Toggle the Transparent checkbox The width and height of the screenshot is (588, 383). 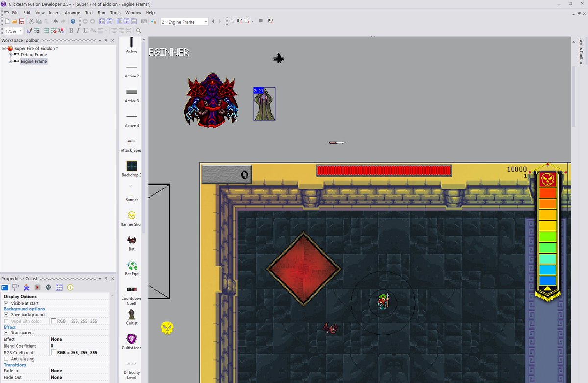coord(6,333)
